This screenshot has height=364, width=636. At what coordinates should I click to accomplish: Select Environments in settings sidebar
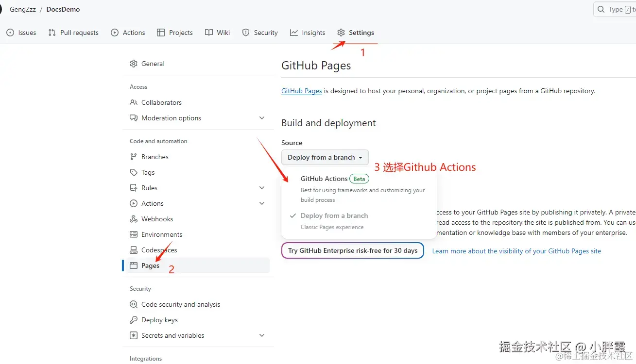(198, 234)
